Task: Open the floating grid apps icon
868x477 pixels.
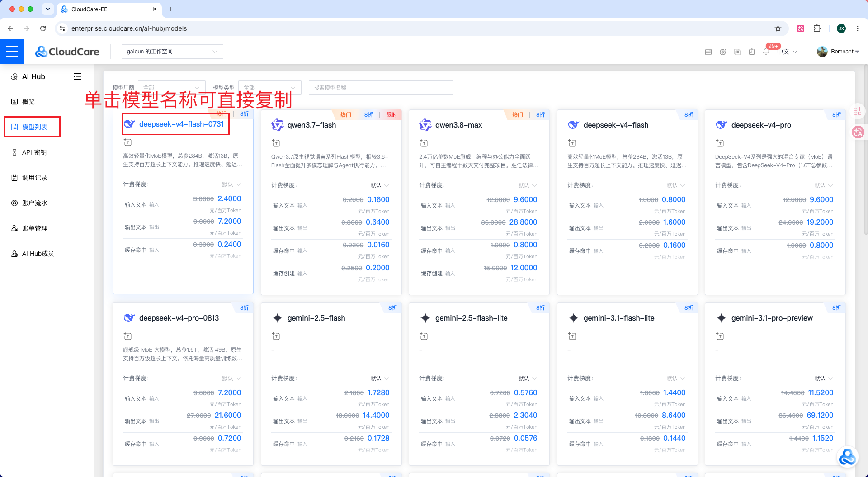Action: (x=858, y=111)
